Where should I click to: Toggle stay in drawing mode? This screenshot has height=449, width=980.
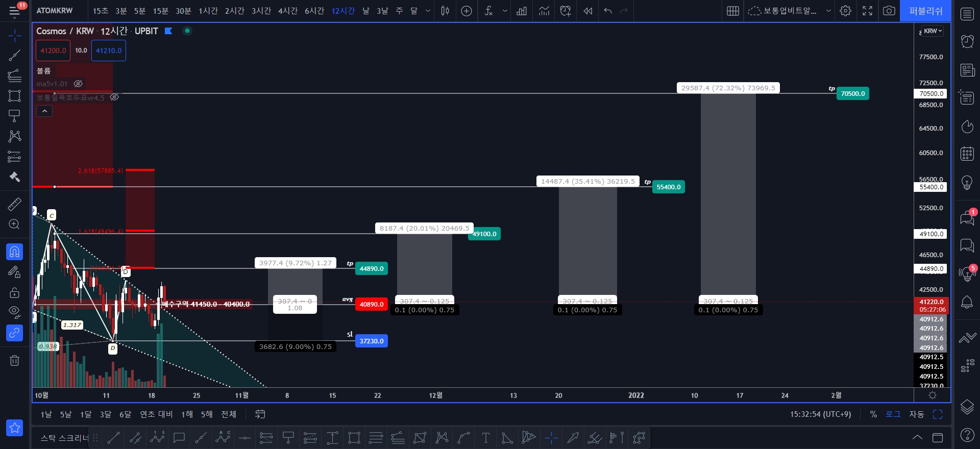15,272
